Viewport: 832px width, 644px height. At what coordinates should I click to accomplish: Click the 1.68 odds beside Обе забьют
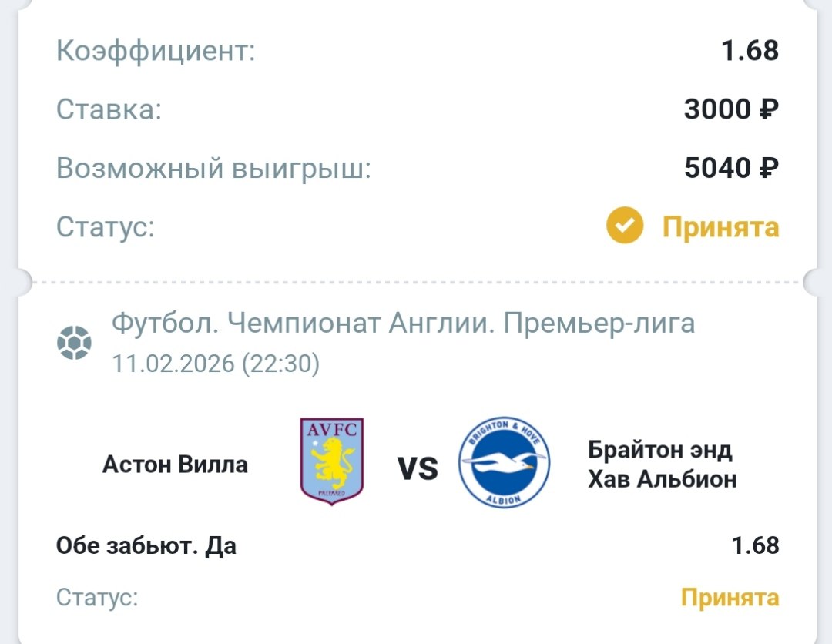[x=755, y=546]
